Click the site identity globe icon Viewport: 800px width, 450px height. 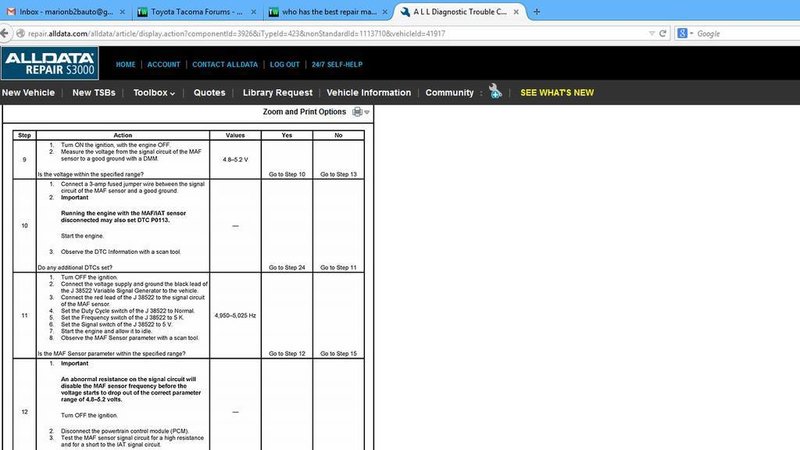pyautogui.click(x=20, y=34)
